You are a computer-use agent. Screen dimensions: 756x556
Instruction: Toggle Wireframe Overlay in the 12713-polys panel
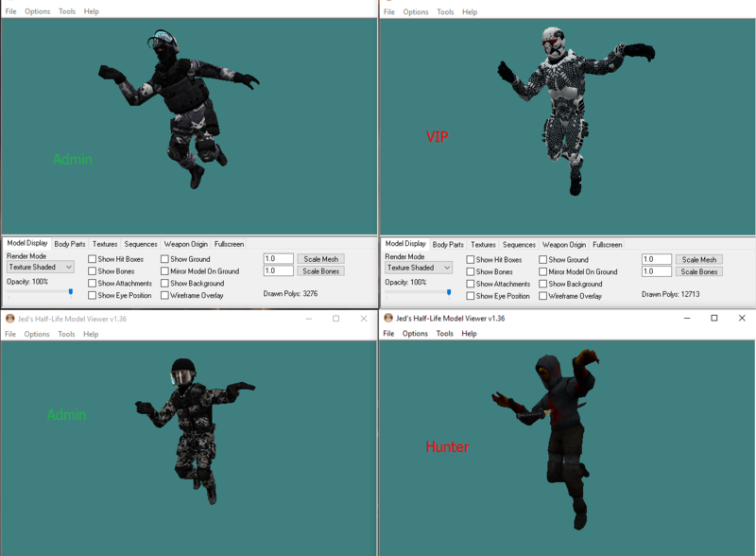click(x=543, y=296)
